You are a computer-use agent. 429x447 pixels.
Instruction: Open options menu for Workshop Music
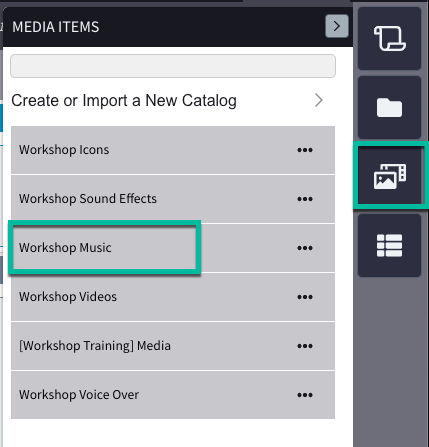click(305, 248)
